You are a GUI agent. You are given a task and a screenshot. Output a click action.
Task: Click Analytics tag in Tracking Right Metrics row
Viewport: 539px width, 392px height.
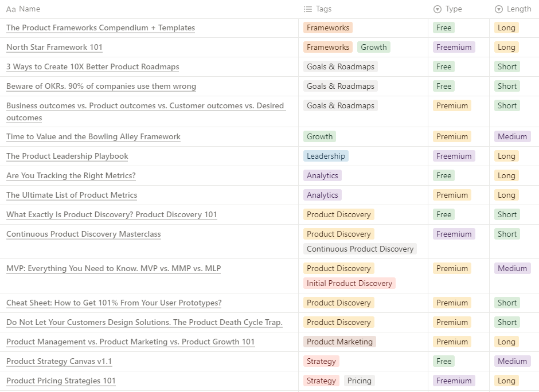click(322, 175)
